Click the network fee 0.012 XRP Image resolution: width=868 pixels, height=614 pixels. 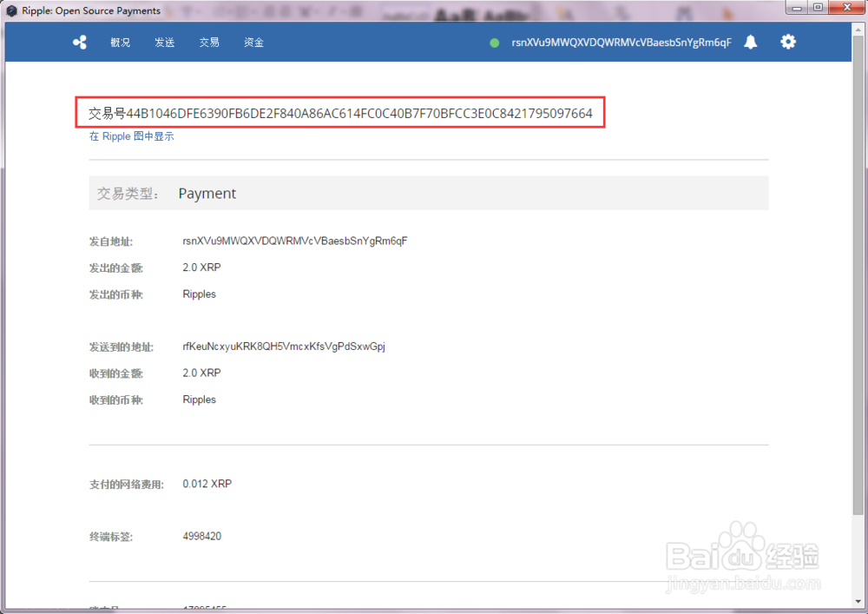[207, 484]
